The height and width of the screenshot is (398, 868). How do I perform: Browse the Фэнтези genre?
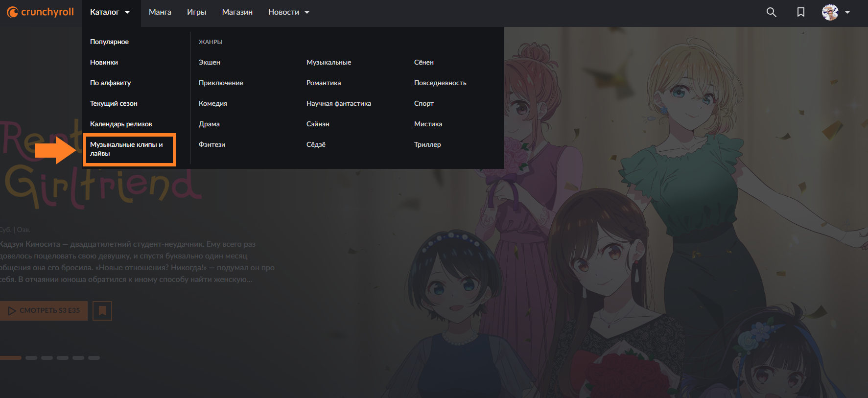coord(212,144)
